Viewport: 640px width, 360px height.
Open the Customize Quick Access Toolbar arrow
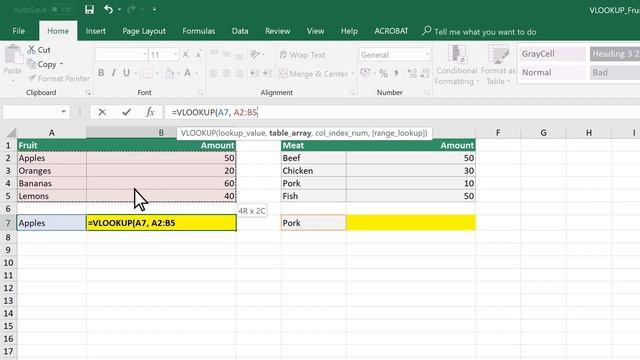tap(154, 9)
